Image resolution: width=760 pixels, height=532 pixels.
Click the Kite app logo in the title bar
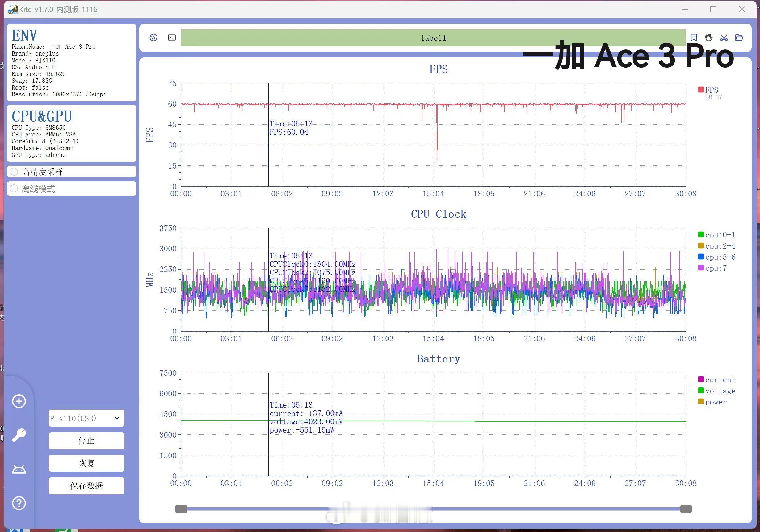[x=13, y=9]
